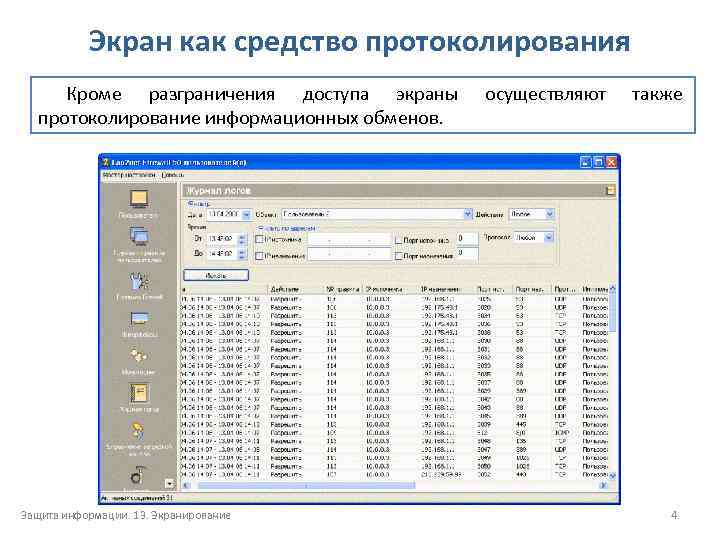Select the last visible log table row
The height and width of the screenshot is (540, 720).
pyautogui.click(x=394, y=475)
